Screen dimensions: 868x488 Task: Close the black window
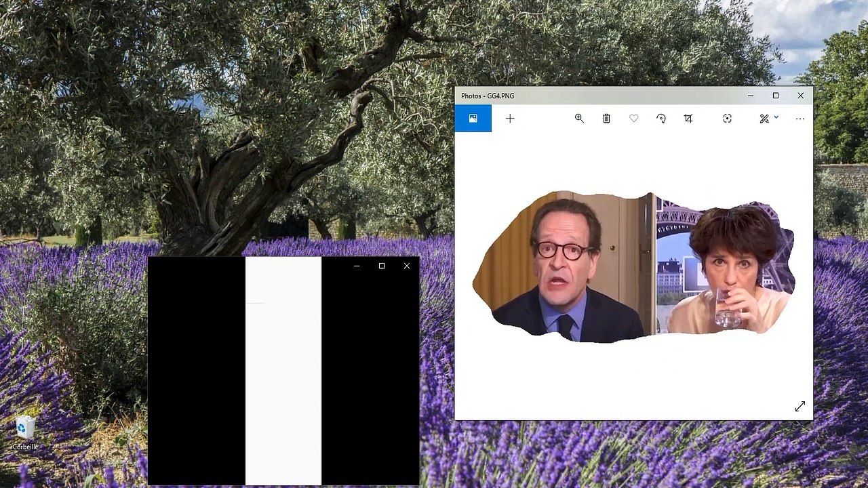[x=407, y=266]
